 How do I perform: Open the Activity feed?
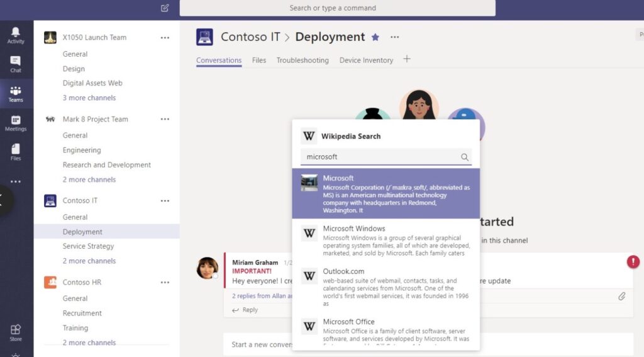16,35
